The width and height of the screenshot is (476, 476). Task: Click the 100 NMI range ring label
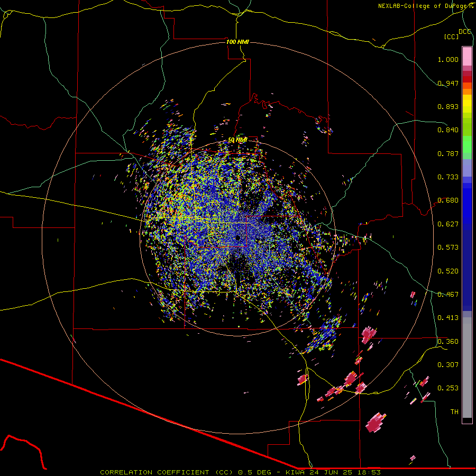237,42
